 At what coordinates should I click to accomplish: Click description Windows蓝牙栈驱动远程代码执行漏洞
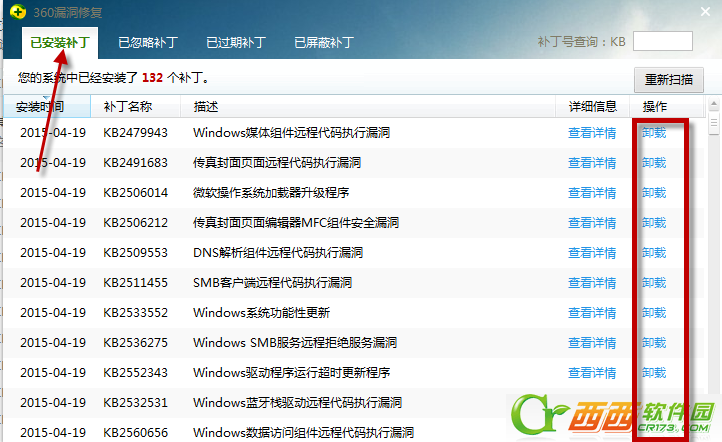(x=297, y=403)
